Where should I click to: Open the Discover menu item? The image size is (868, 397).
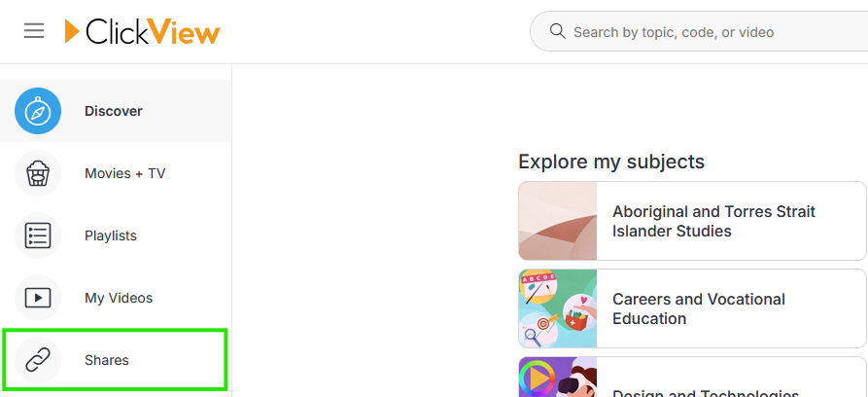pos(114,111)
